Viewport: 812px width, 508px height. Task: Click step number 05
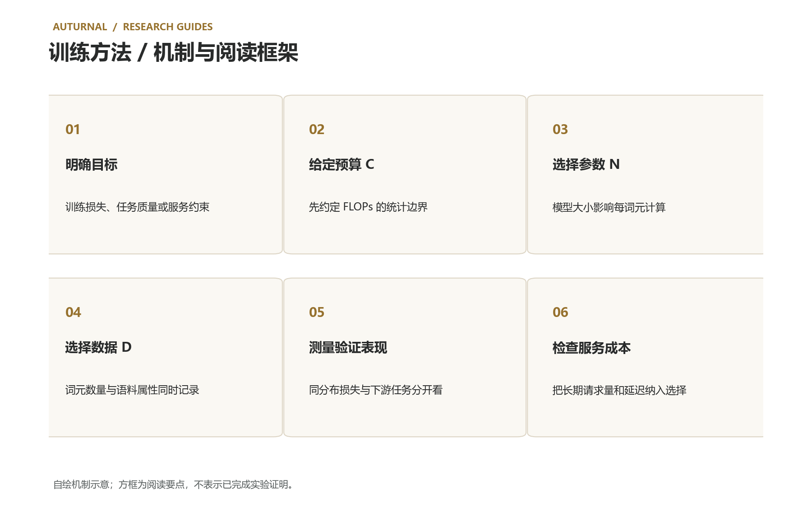click(317, 312)
